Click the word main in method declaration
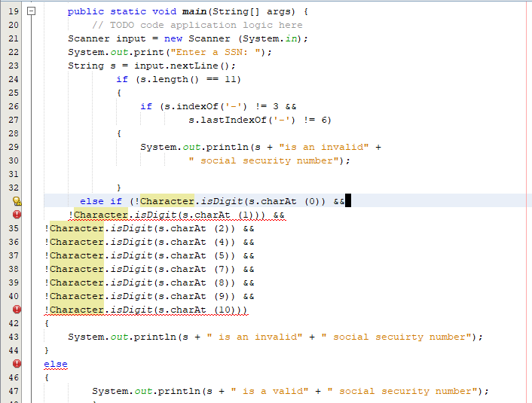Screen dimensions: 532x403 194,11
